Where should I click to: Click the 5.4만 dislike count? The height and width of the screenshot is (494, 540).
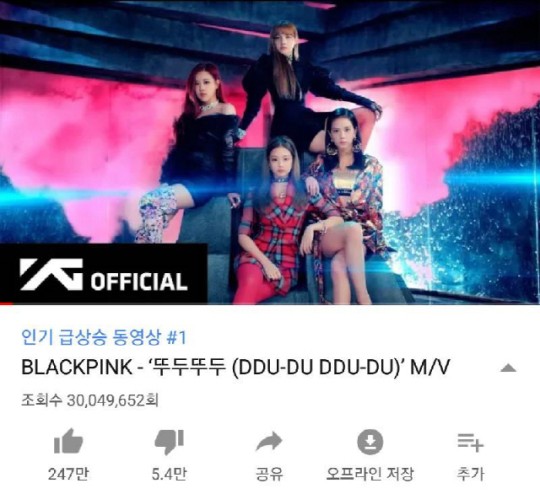tap(169, 474)
